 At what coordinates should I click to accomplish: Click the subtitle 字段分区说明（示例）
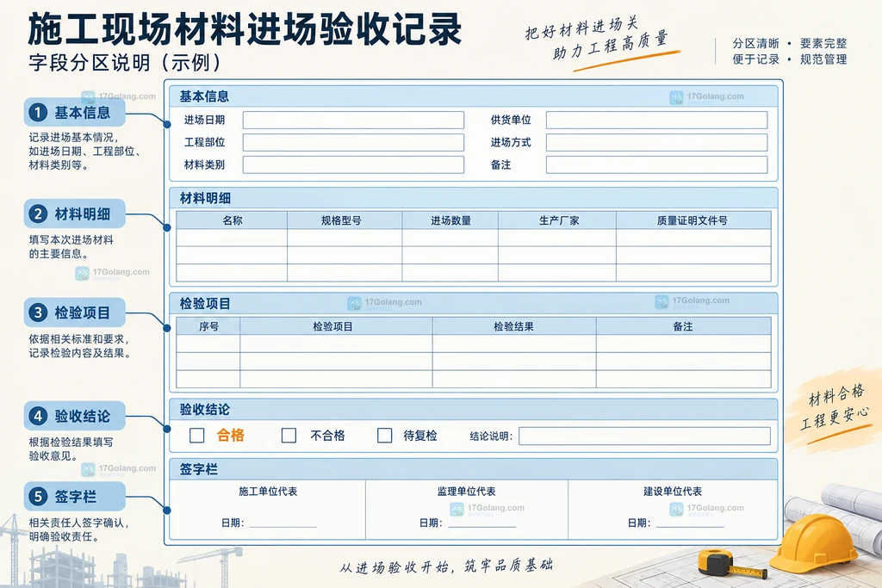(124, 63)
